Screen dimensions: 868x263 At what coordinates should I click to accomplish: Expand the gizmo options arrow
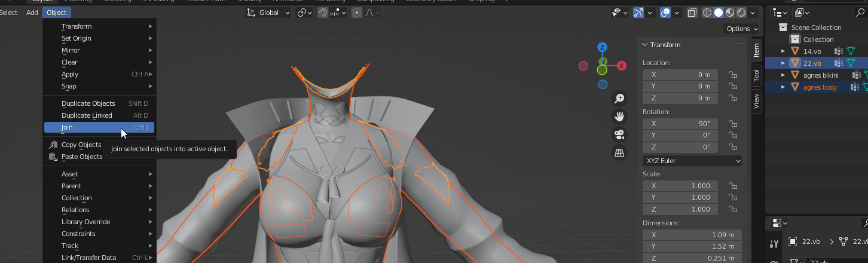(649, 13)
